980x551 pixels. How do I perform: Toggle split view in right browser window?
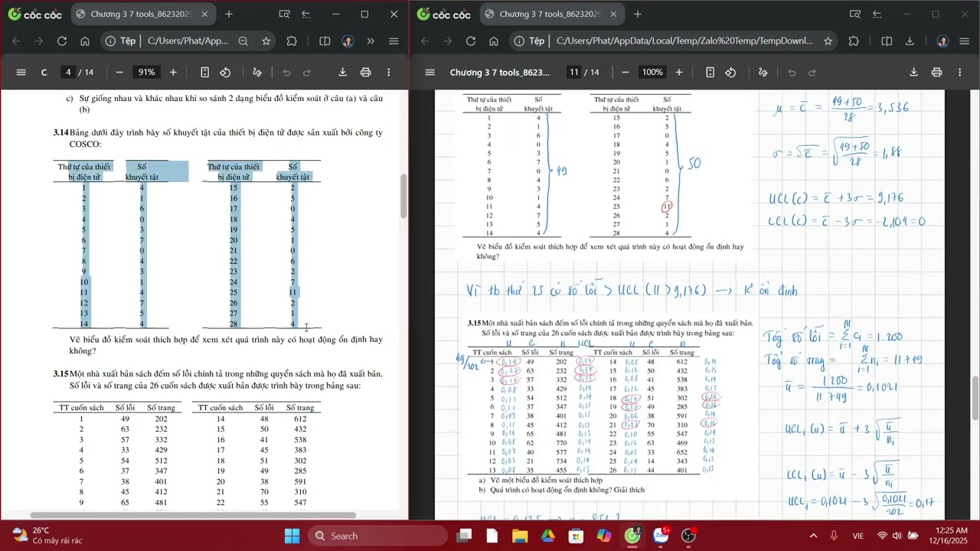point(887,41)
